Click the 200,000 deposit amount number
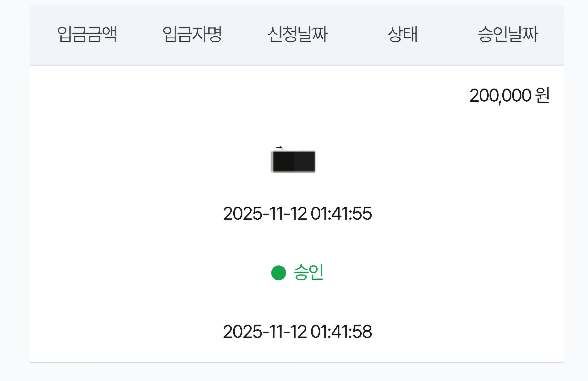This screenshot has height=381, width=588. pos(500,96)
